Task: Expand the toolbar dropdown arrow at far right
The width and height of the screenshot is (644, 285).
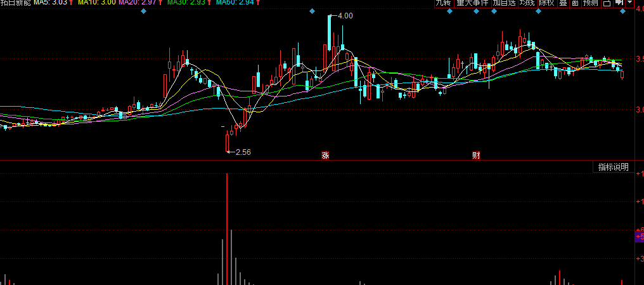Action: (630, 3)
